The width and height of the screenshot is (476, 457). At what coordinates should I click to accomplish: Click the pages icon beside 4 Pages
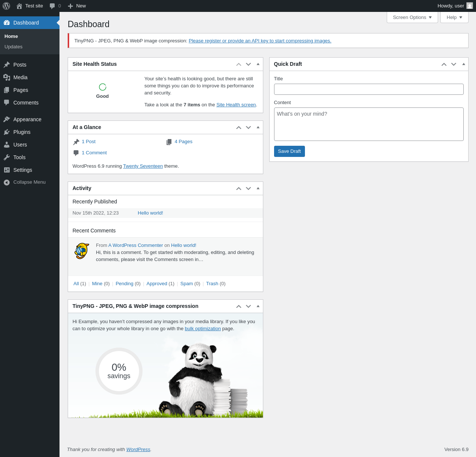tap(169, 142)
